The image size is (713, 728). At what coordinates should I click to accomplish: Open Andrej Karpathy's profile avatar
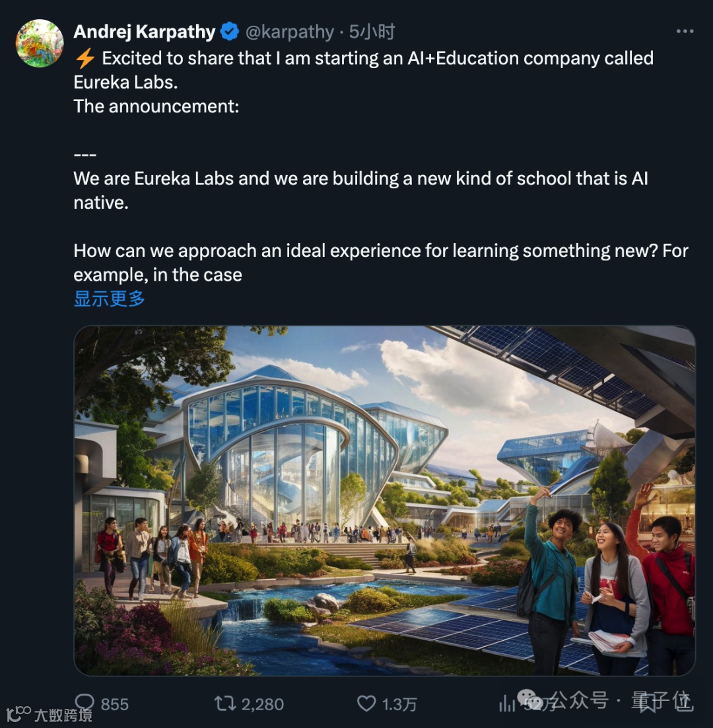40,43
